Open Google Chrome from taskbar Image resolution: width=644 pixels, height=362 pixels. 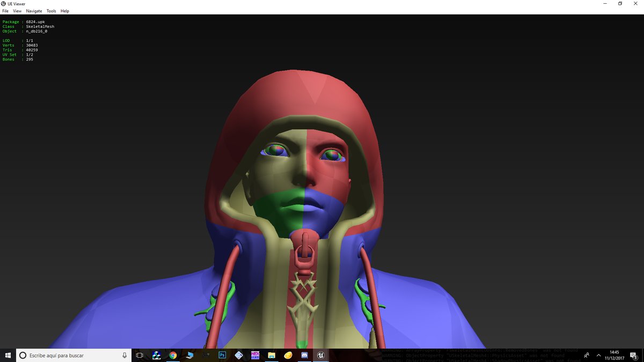(x=173, y=355)
